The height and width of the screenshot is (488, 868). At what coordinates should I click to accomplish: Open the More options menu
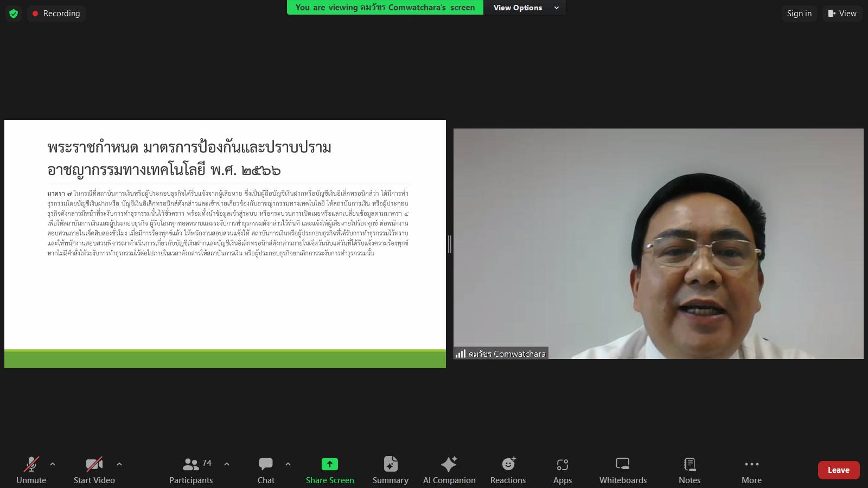point(751,471)
